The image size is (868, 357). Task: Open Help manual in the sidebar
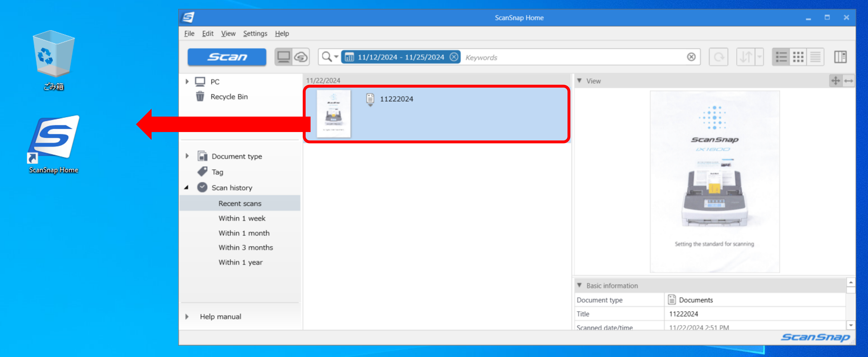click(220, 317)
